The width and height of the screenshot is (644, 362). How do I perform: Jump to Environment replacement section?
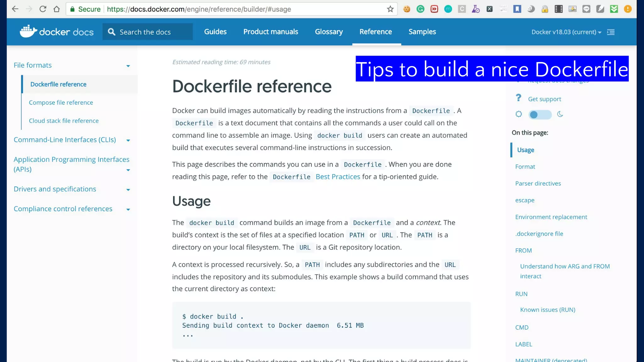tap(551, 217)
